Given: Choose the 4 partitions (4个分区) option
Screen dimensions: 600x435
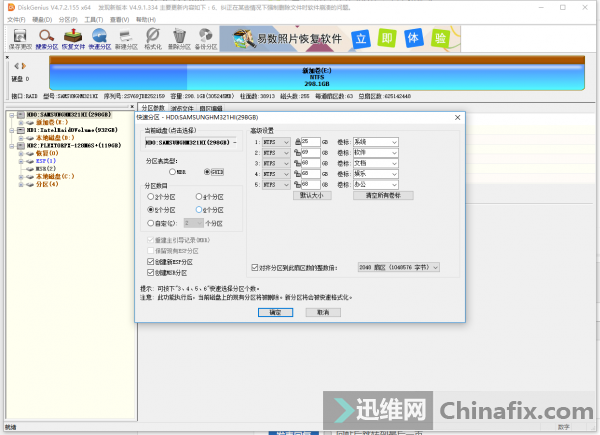Looking at the screenshot, I should click(x=209, y=197).
